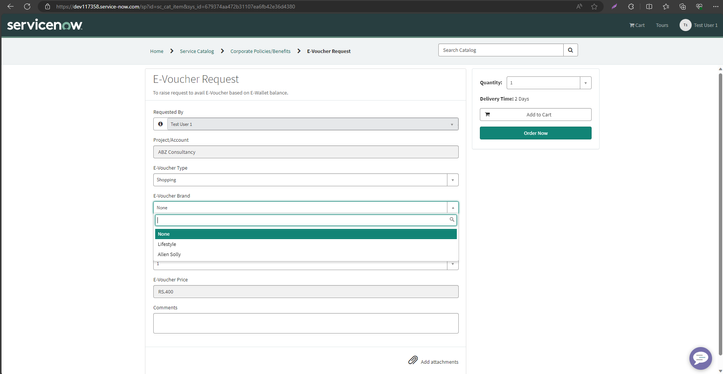Open the Requested By dropdown

313,124
